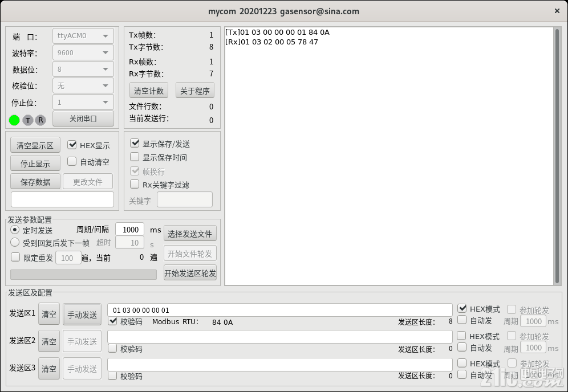This screenshot has height=392, width=568.
Task: Close the mycom window
Action: pyautogui.click(x=557, y=11)
